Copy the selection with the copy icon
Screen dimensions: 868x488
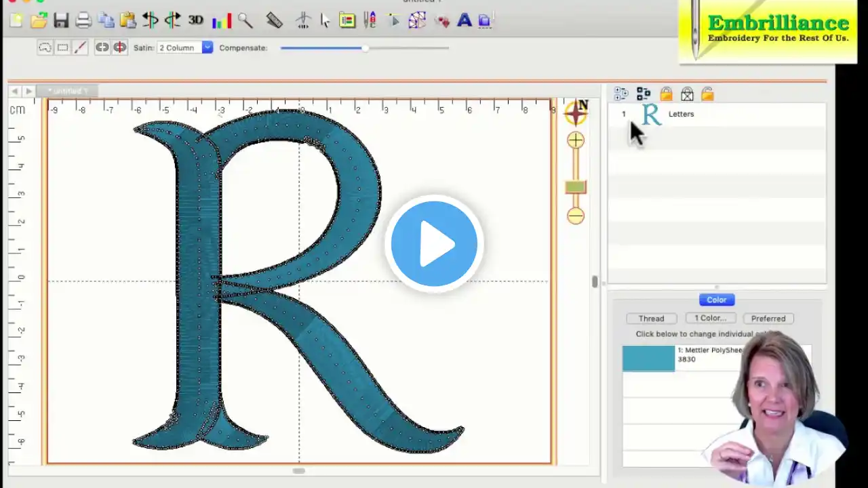(106, 20)
